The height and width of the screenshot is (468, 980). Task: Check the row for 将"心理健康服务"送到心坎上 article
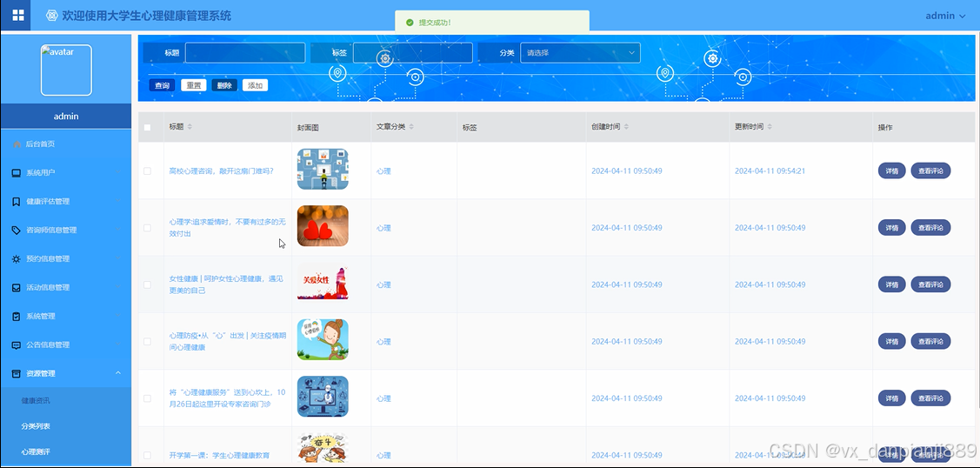point(148,398)
